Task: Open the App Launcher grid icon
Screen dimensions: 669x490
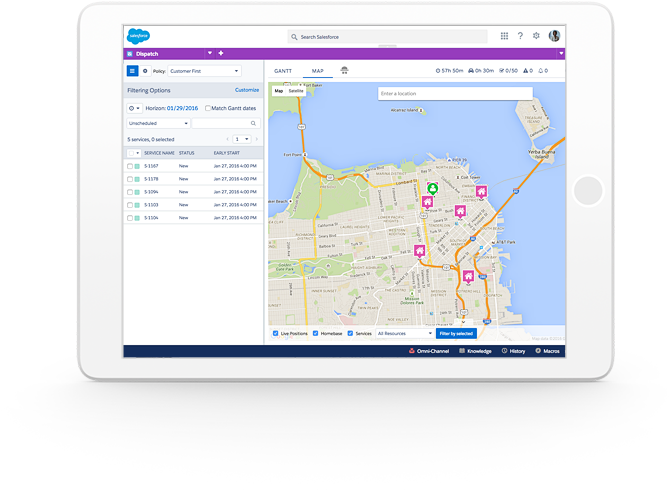Action: (x=504, y=36)
